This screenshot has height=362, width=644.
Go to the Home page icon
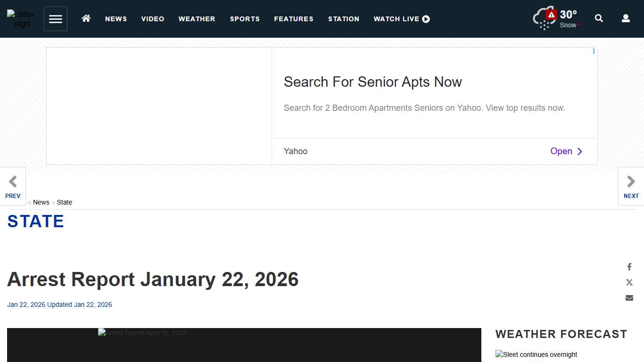pos(86,18)
